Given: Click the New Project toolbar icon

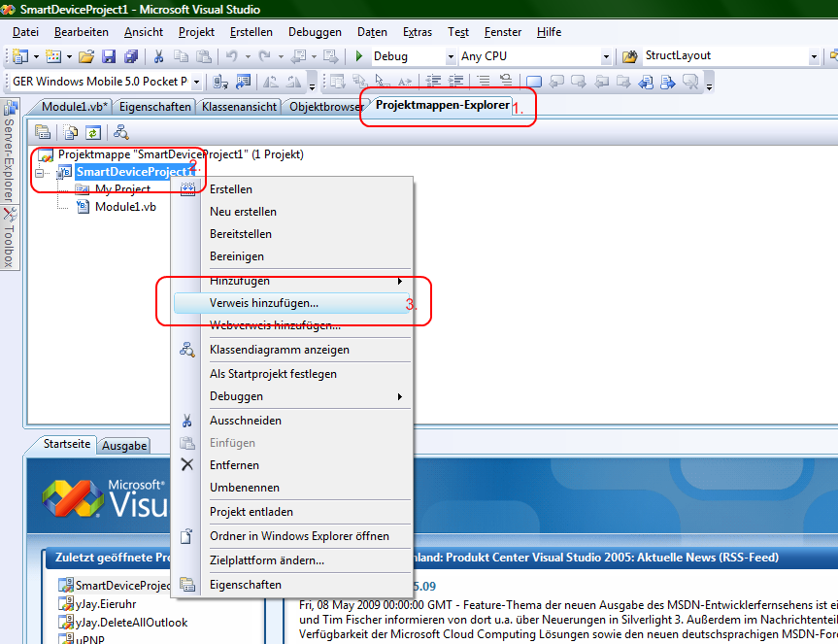Looking at the screenshot, I should coord(20,56).
